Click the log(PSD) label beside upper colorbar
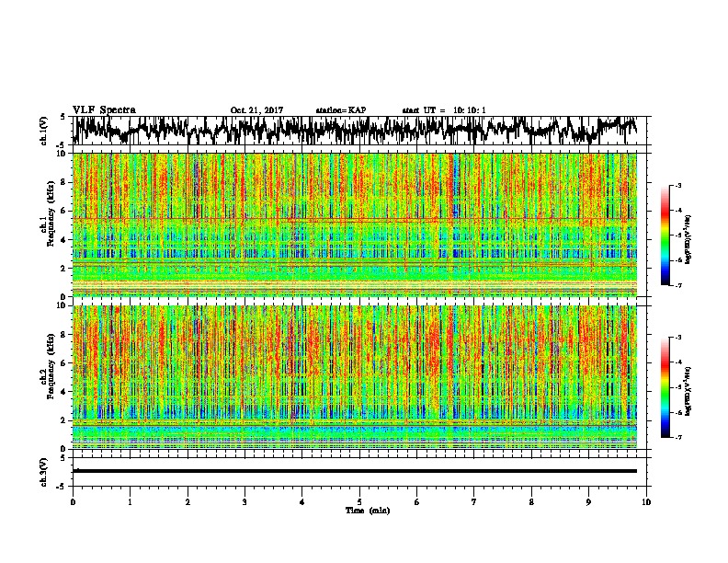 point(688,239)
